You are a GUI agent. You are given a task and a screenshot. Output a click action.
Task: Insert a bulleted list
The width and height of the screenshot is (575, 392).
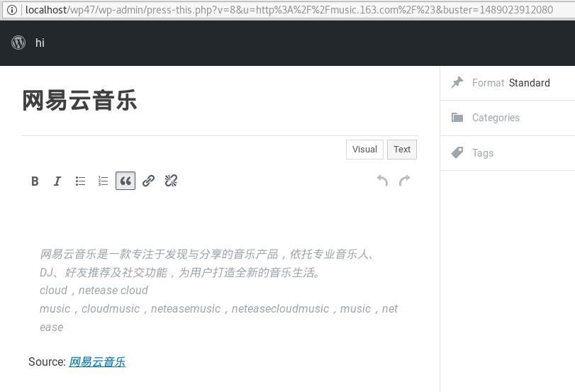[80, 181]
